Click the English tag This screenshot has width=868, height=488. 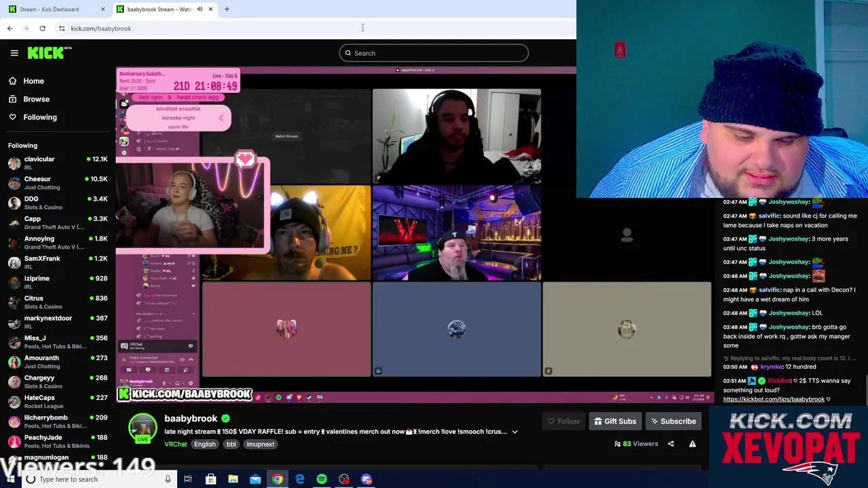click(204, 445)
